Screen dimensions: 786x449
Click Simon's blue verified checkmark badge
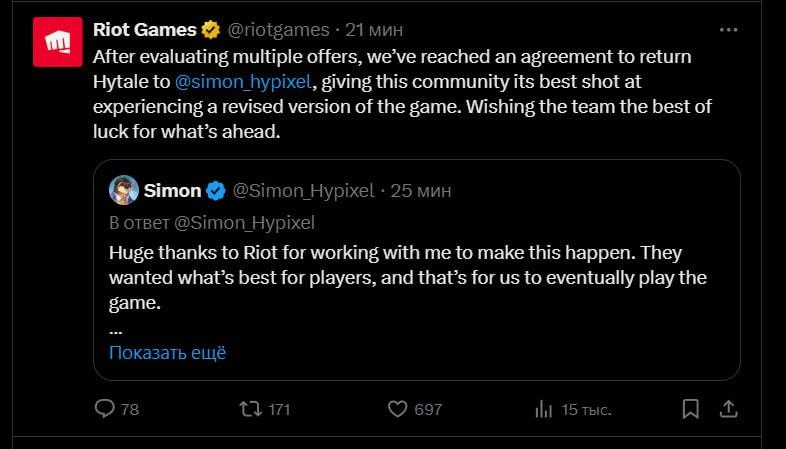(215, 189)
